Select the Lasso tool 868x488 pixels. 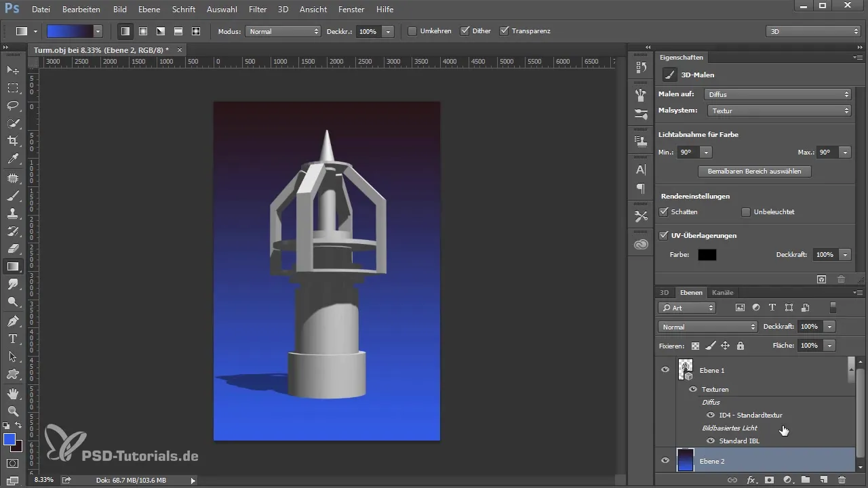(x=13, y=106)
